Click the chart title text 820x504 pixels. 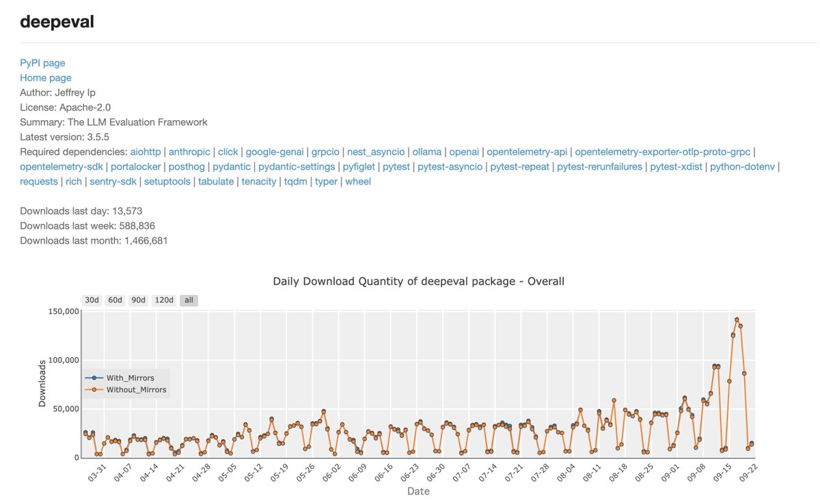click(418, 281)
